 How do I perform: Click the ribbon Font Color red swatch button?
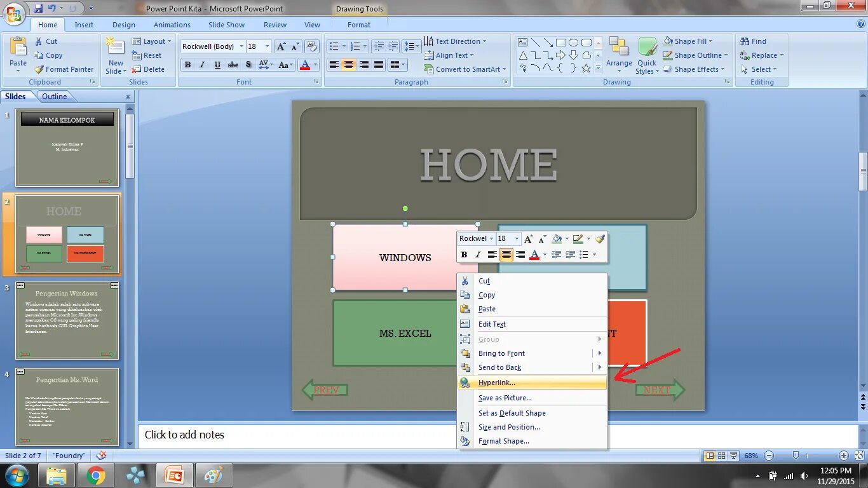tap(304, 65)
